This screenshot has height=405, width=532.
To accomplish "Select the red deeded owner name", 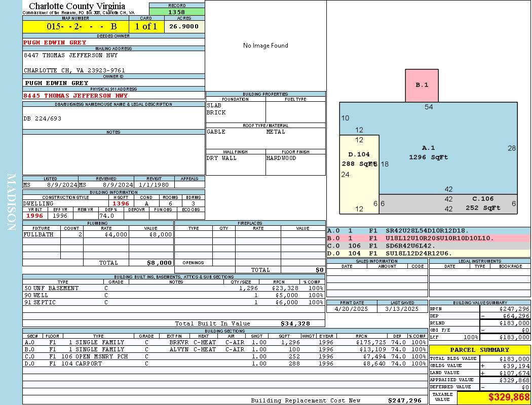I will (x=55, y=43).
